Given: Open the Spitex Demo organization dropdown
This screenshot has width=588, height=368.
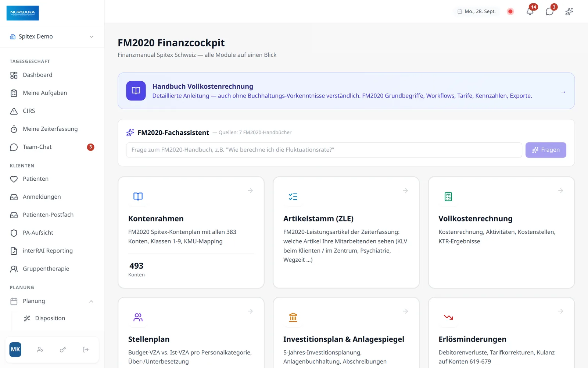Looking at the screenshot, I should point(52,36).
